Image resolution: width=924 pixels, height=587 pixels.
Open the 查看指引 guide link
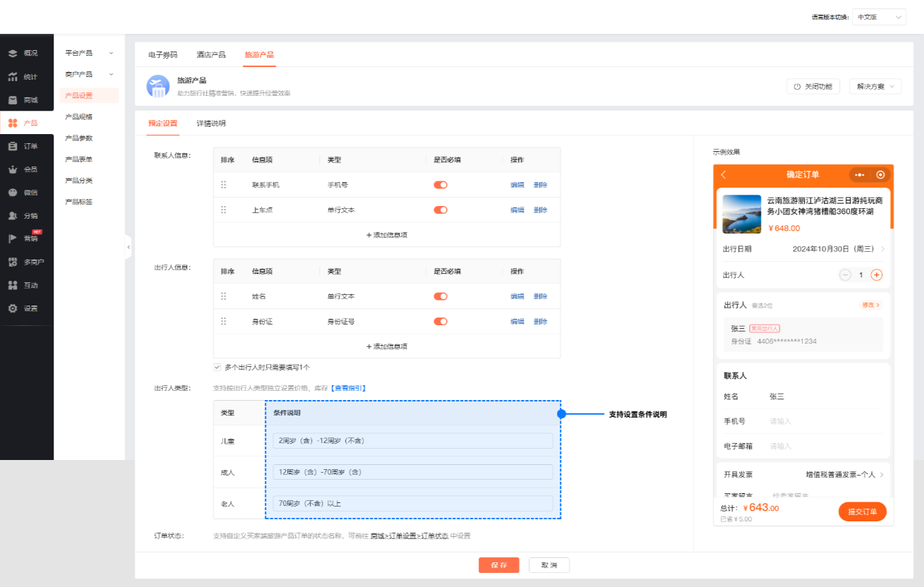point(348,388)
